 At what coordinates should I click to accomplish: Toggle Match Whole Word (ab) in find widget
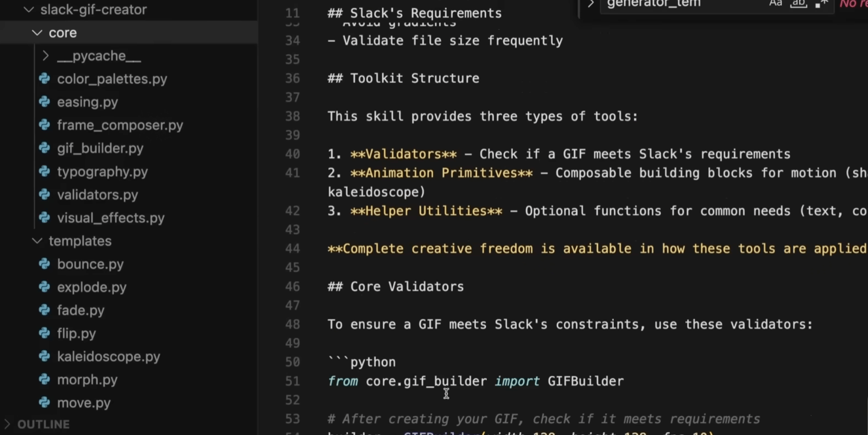pyautogui.click(x=798, y=4)
